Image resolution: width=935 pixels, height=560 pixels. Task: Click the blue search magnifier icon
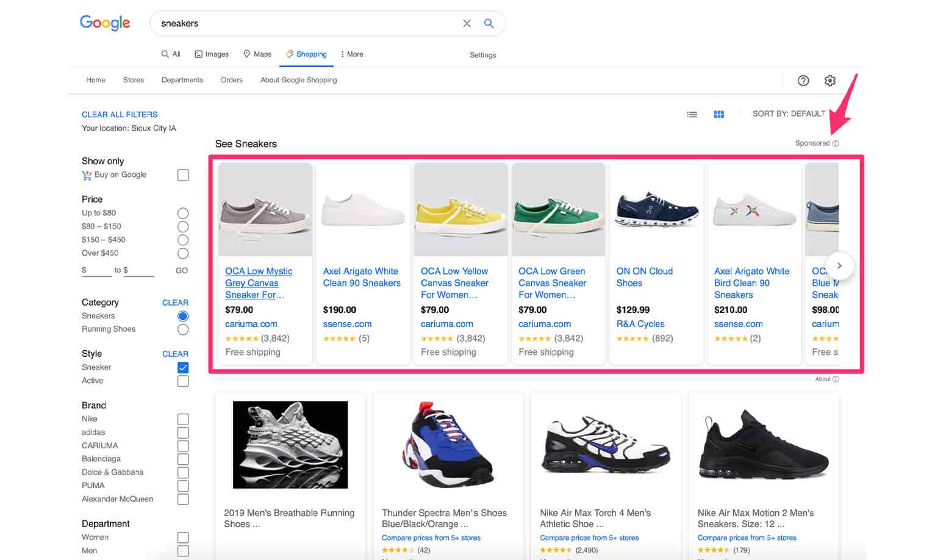489,23
